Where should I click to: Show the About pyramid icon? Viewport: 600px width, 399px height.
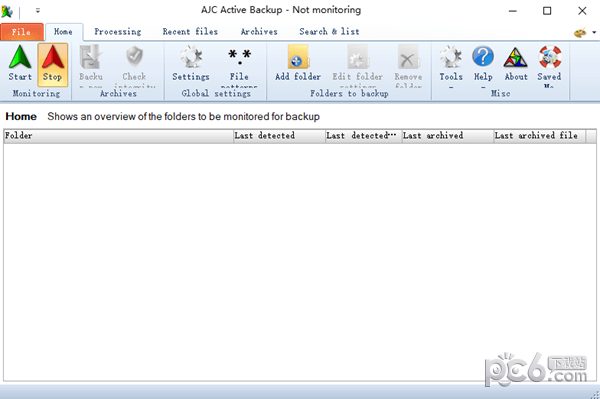click(x=515, y=64)
